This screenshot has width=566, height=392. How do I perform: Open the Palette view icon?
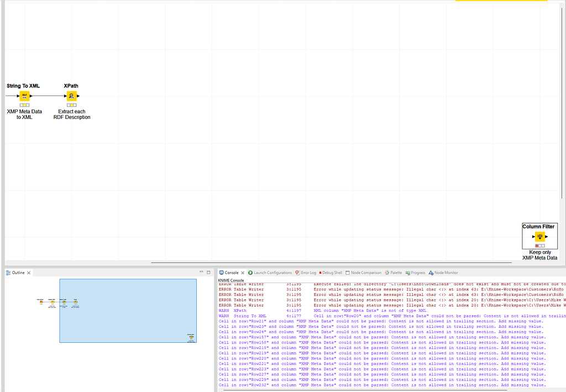click(x=386, y=272)
